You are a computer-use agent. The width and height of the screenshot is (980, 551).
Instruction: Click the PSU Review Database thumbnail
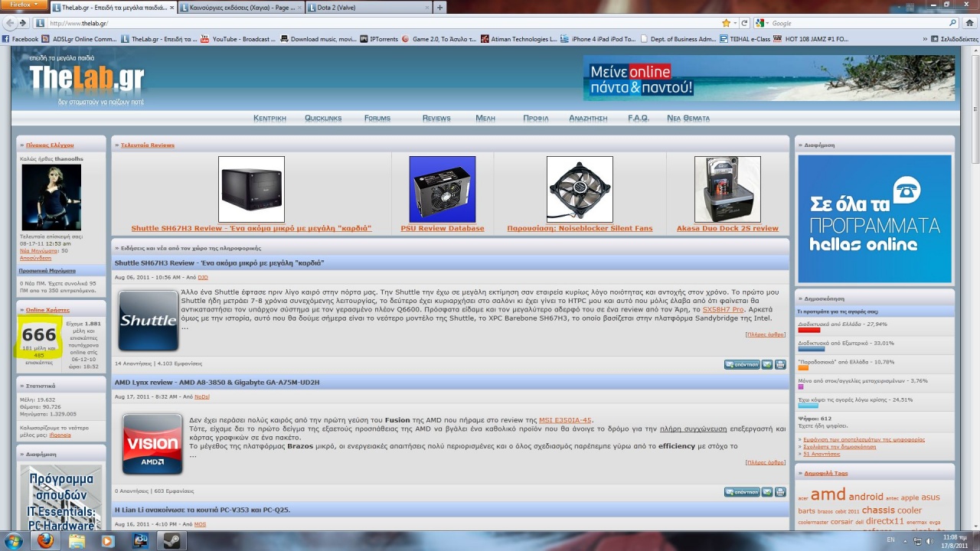click(443, 189)
